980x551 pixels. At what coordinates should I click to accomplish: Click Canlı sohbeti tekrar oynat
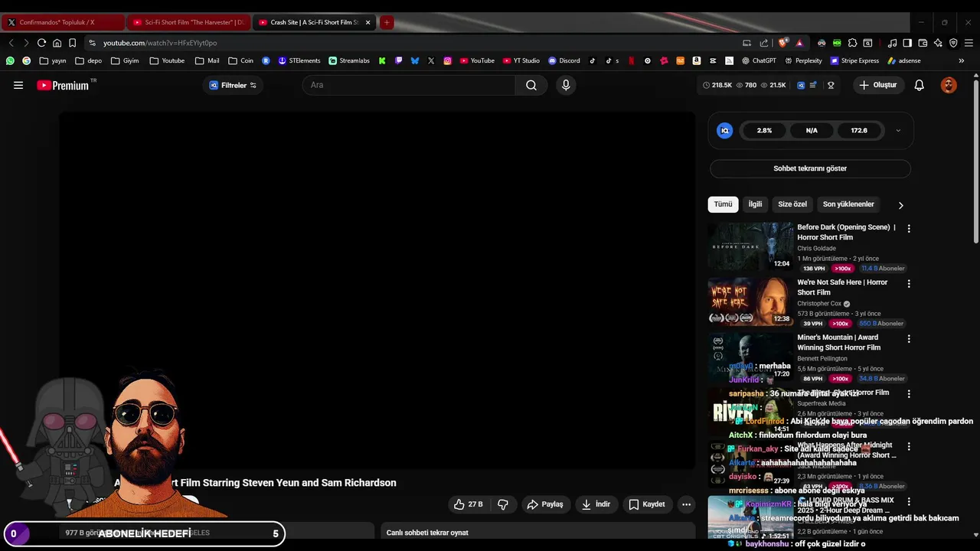pos(427,533)
